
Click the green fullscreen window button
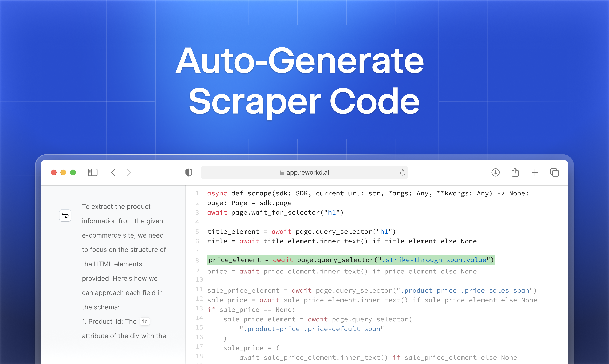click(x=73, y=172)
